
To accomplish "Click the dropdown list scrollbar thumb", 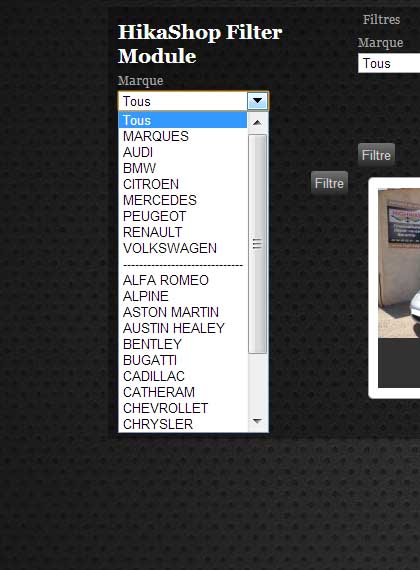I will pyautogui.click(x=257, y=244).
